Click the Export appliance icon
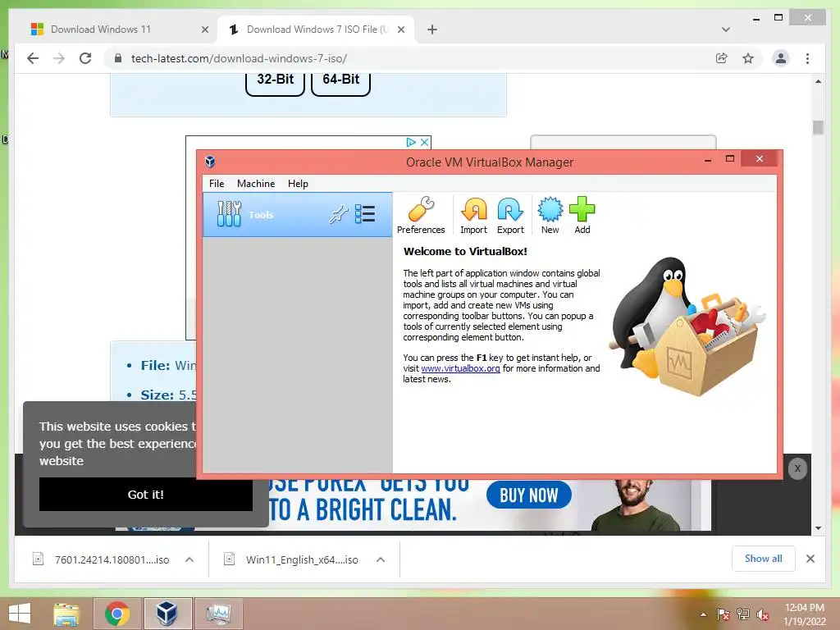Screen dimensions: 840x630 pyautogui.click(x=510, y=216)
